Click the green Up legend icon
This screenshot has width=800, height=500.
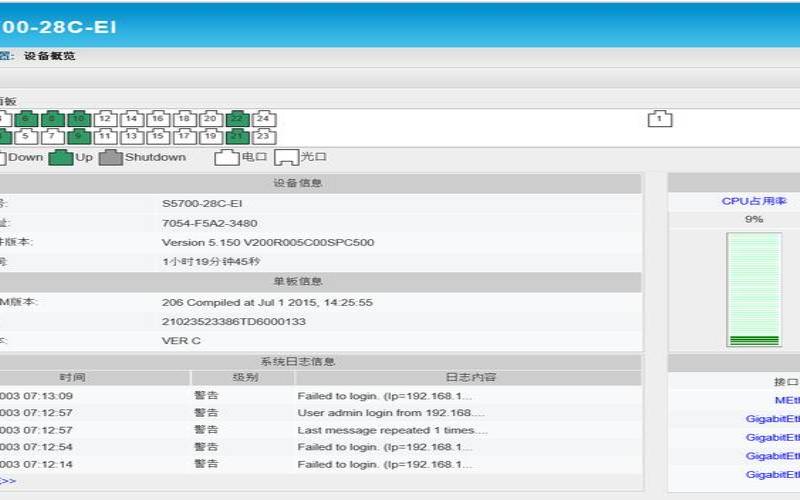(x=61, y=158)
